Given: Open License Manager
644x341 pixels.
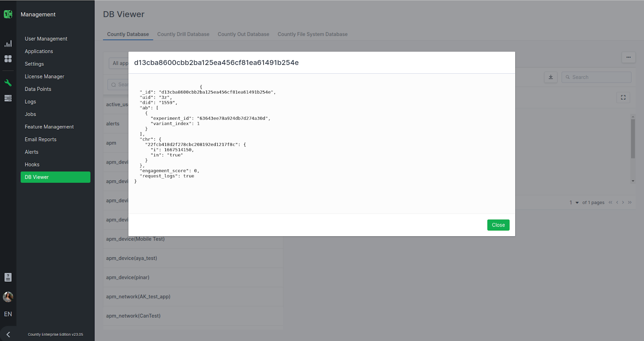Looking at the screenshot, I should tap(44, 76).
